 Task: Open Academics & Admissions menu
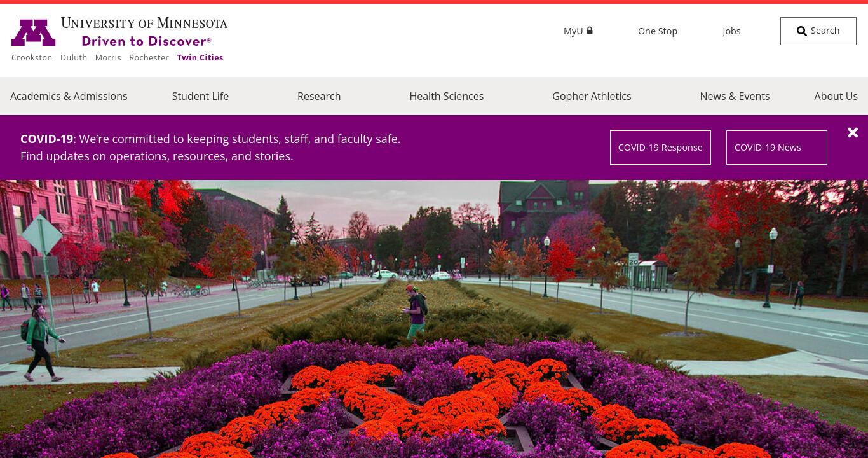(69, 96)
